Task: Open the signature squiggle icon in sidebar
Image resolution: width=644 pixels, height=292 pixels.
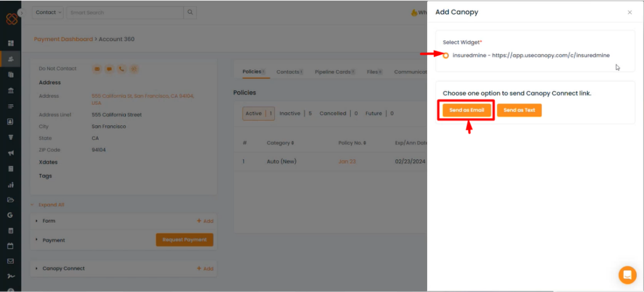Action: [x=11, y=276]
